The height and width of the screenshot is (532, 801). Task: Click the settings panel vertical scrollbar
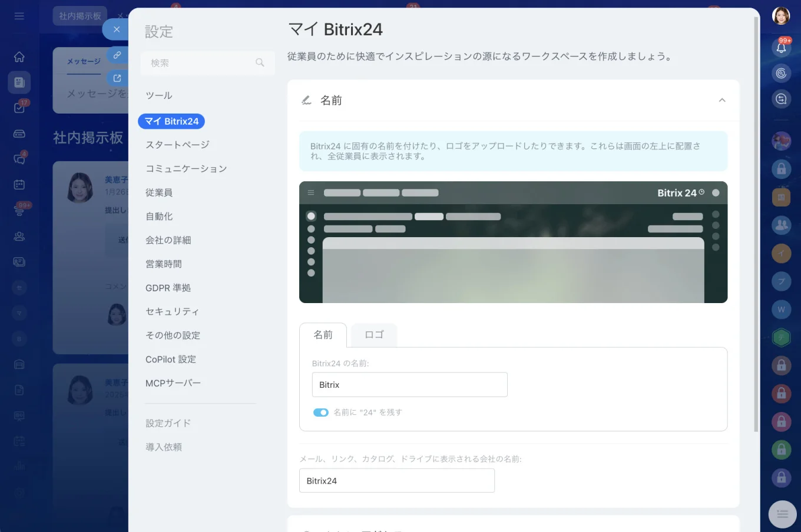756,224
